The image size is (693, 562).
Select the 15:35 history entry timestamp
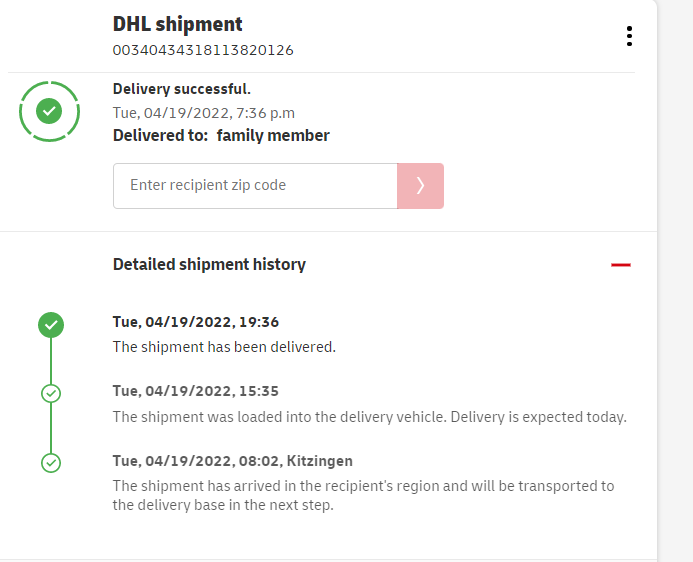tap(196, 391)
